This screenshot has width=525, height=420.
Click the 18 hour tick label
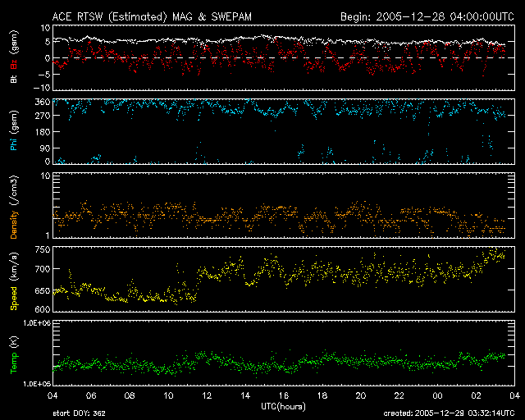click(322, 395)
